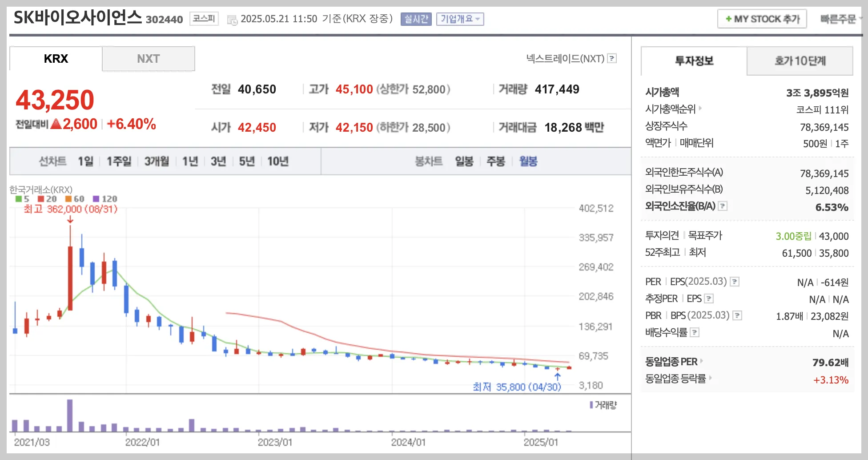Click the 거래량 legend marker on volume chart

click(x=591, y=405)
